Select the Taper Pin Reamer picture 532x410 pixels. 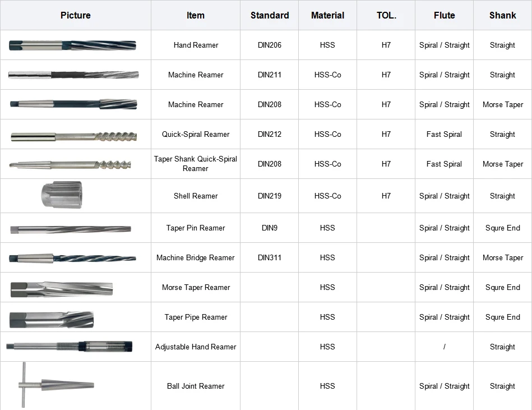coord(71,229)
